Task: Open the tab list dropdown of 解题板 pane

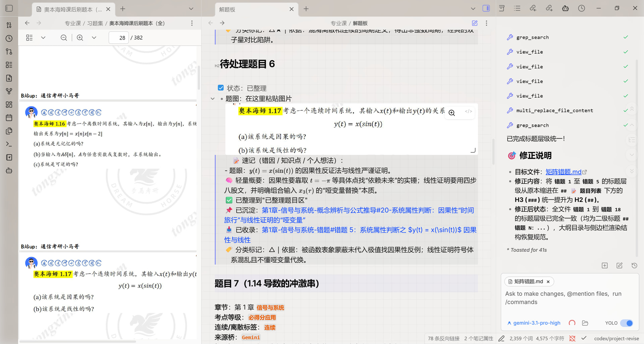Action: tap(473, 9)
